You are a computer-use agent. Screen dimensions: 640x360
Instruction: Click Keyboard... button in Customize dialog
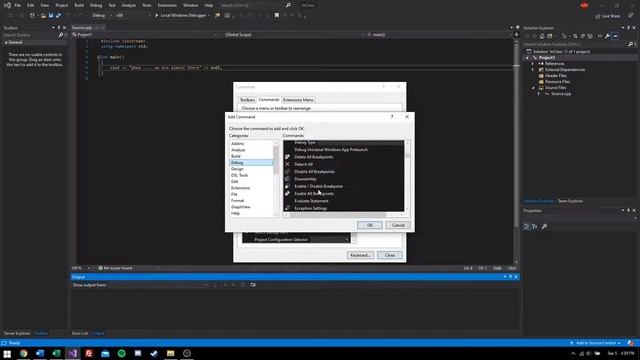[x=360, y=255]
